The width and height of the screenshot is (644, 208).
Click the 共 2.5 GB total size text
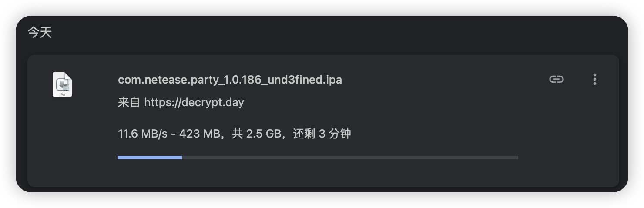256,134
